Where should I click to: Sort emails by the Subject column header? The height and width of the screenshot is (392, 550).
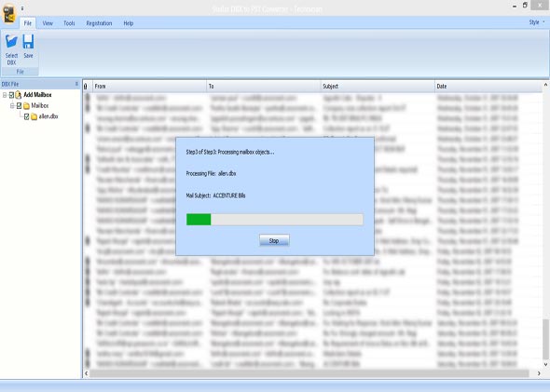point(378,87)
